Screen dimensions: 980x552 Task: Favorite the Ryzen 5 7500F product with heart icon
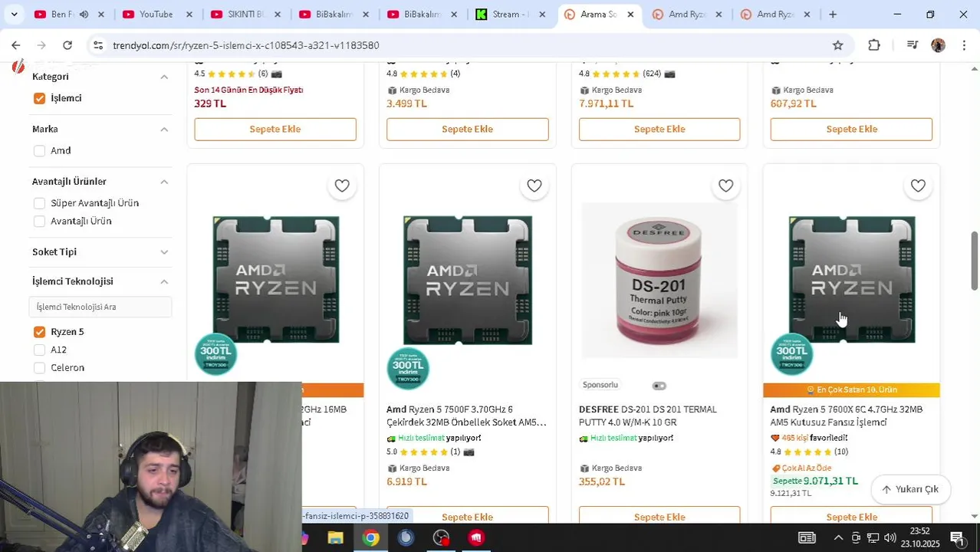coord(534,186)
